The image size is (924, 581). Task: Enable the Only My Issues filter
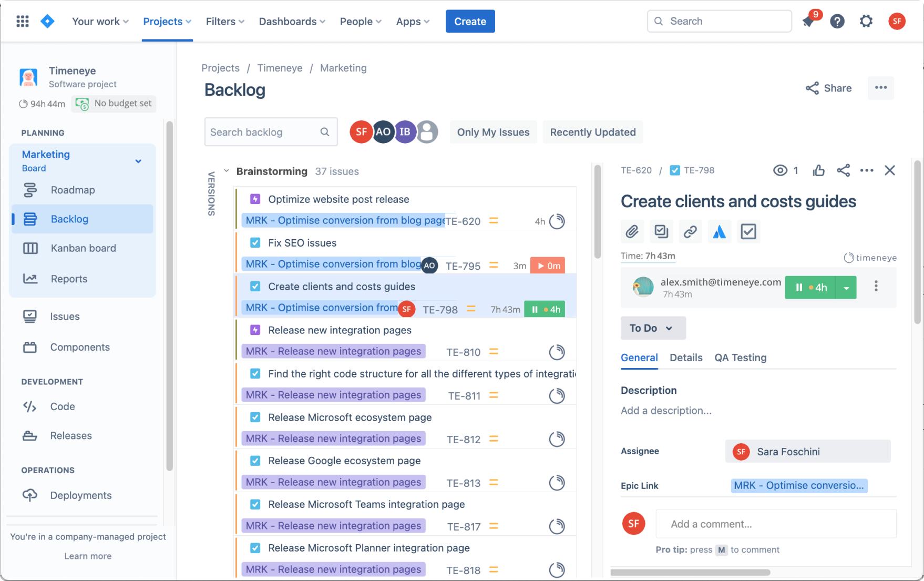tap(493, 132)
